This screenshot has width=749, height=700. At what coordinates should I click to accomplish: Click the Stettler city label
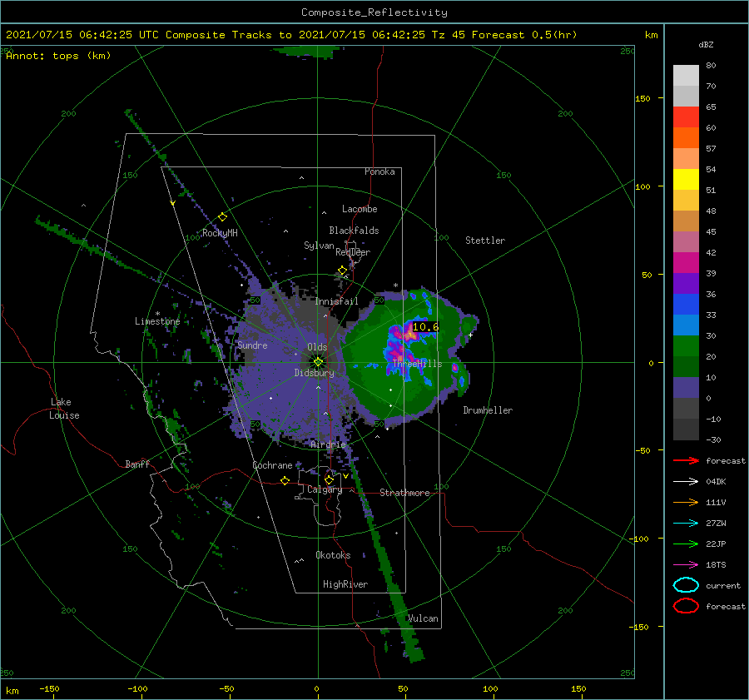pos(485,241)
